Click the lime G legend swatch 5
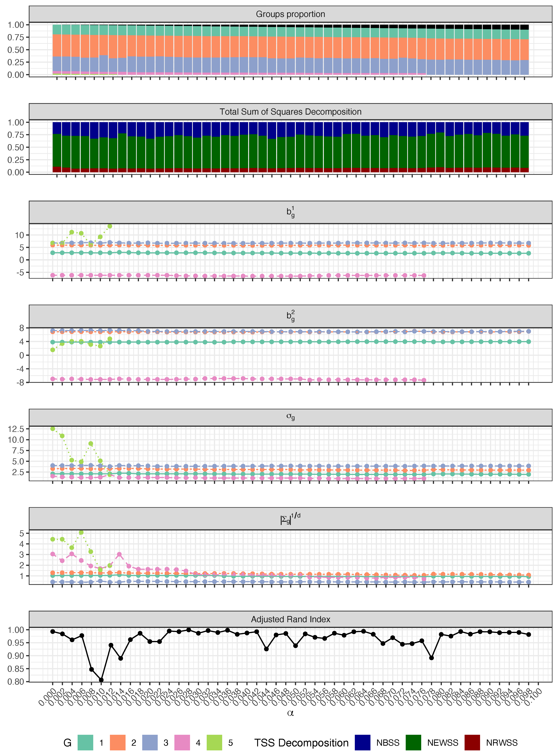 point(214,742)
